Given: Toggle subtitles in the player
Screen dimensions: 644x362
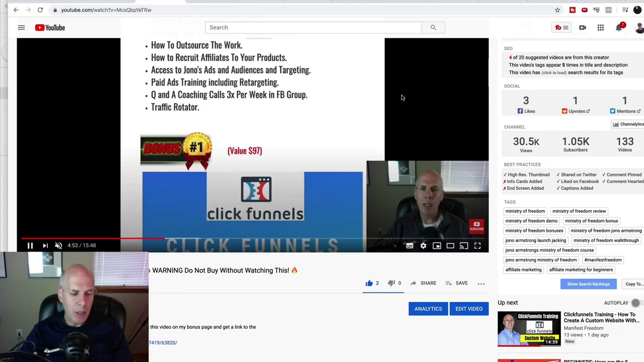Looking at the screenshot, I should pyautogui.click(x=410, y=245).
